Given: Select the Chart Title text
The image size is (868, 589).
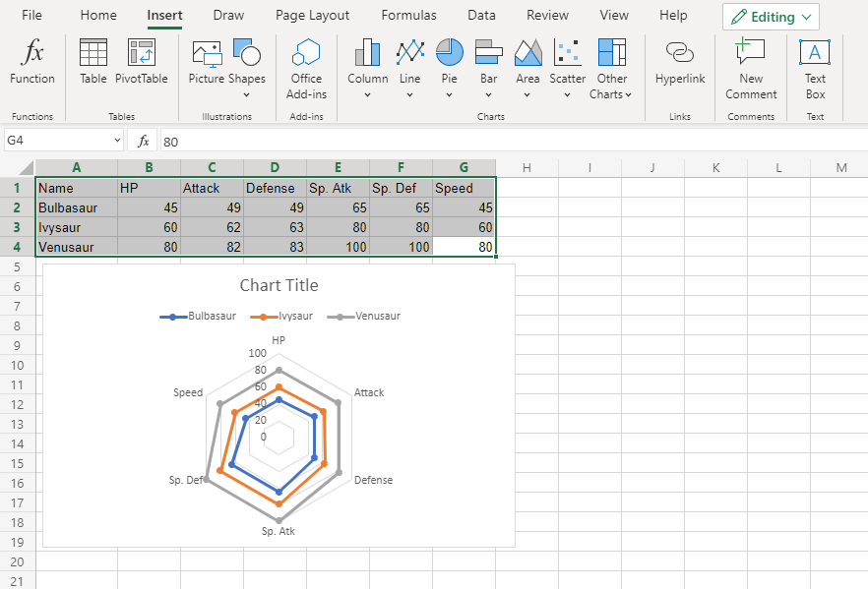Looking at the screenshot, I should tap(279, 286).
